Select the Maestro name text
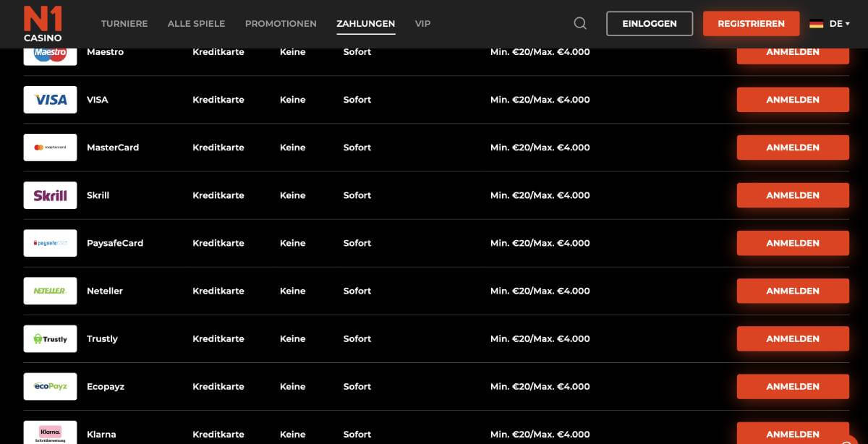 point(105,52)
